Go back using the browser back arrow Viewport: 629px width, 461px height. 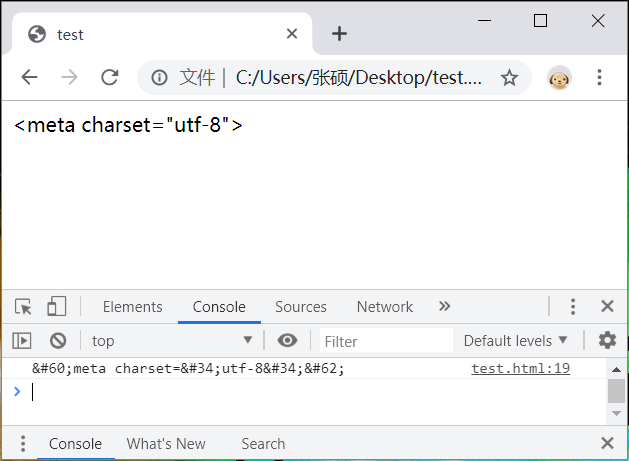coord(29,78)
